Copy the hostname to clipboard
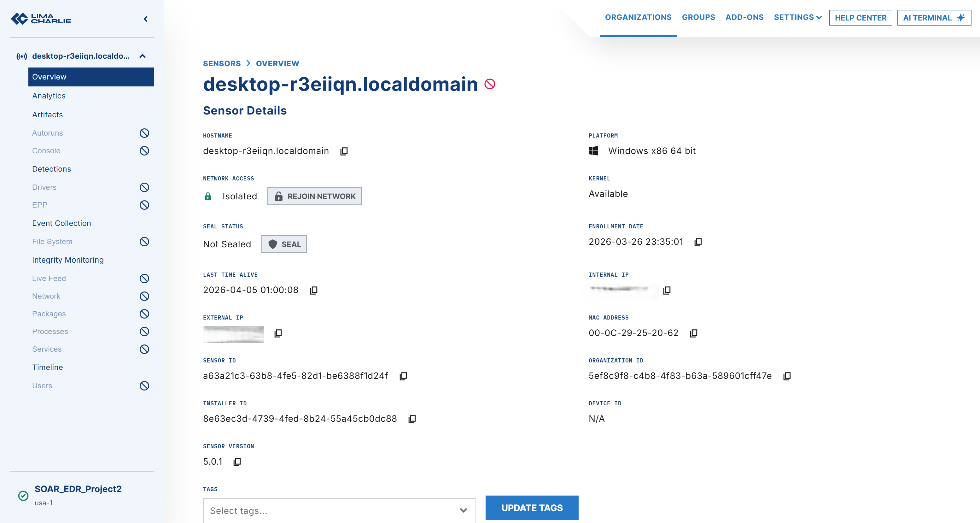The width and height of the screenshot is (980, 523). tap(344, 151)
